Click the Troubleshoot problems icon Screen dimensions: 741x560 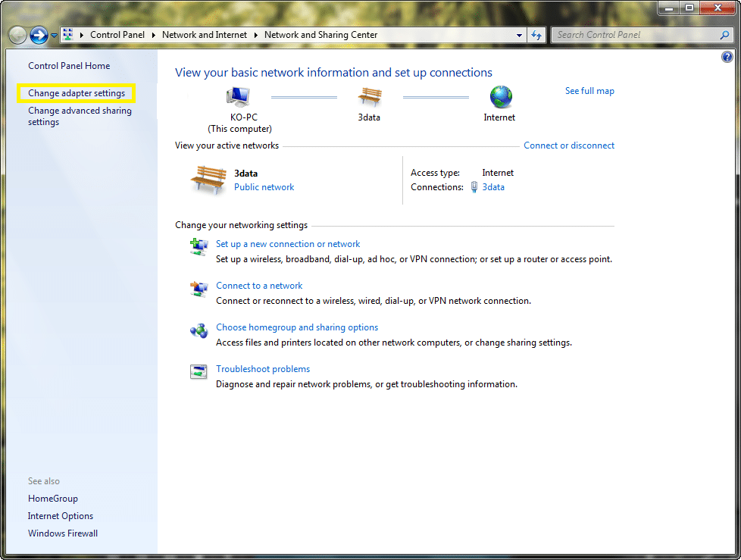[199, 372]
